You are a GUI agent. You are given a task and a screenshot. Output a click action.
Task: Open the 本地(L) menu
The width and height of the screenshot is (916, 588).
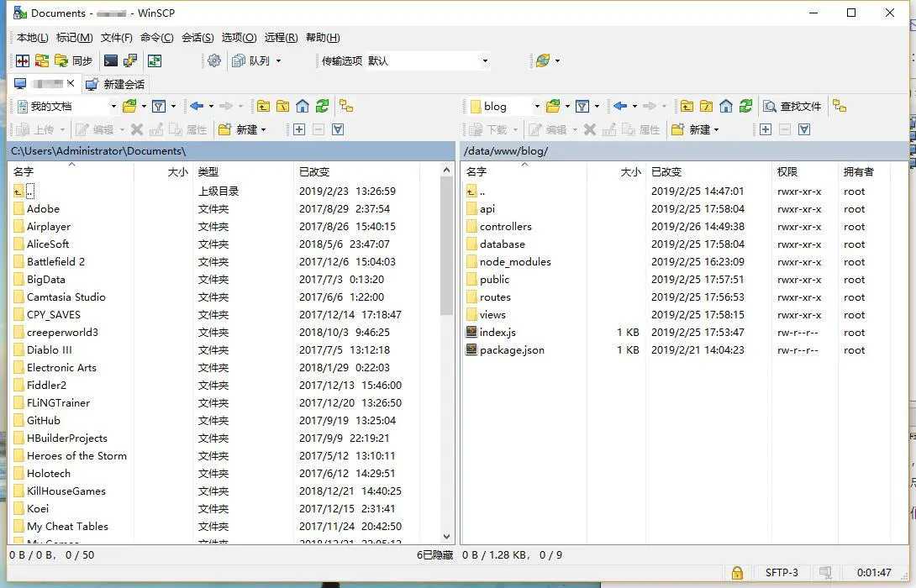(x=33, y=37)
